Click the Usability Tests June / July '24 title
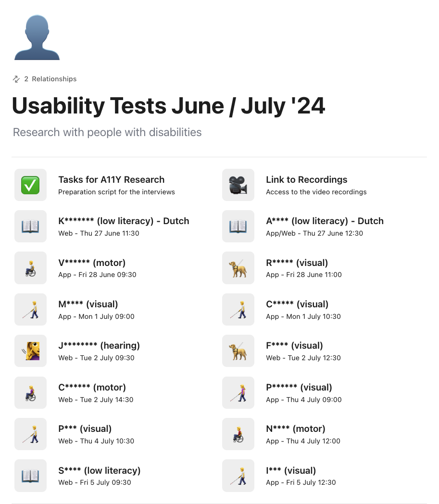The width and height of the screenshot is (439, 504). 168,106
